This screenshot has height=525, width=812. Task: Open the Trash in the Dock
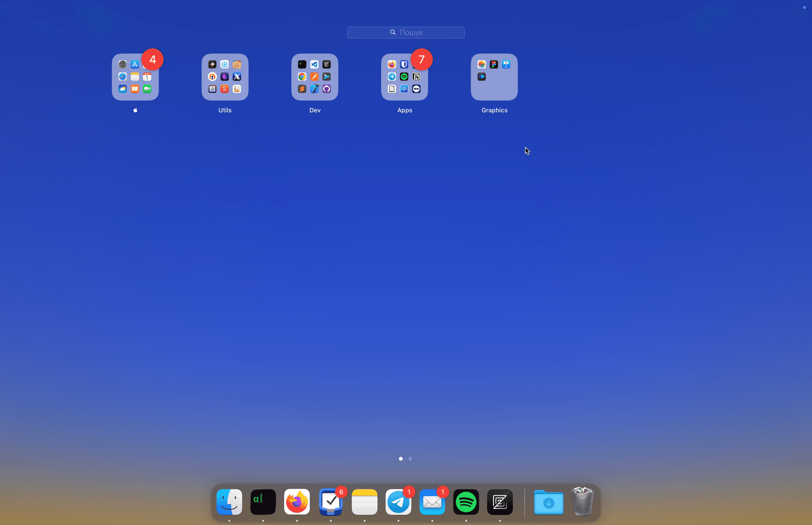click(582, 502)
